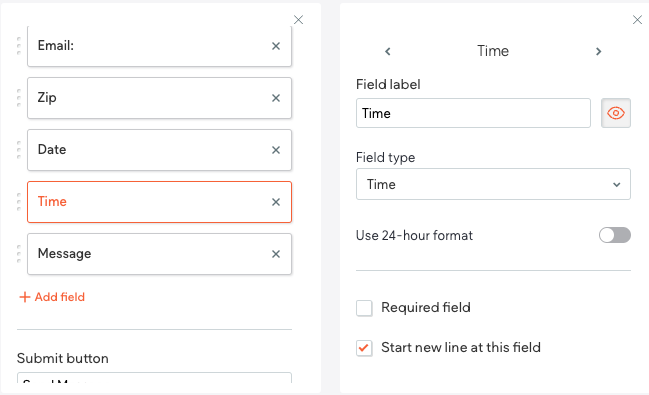Check the Required field checkbox
649x395 pixels.
[x=364, y=308]
